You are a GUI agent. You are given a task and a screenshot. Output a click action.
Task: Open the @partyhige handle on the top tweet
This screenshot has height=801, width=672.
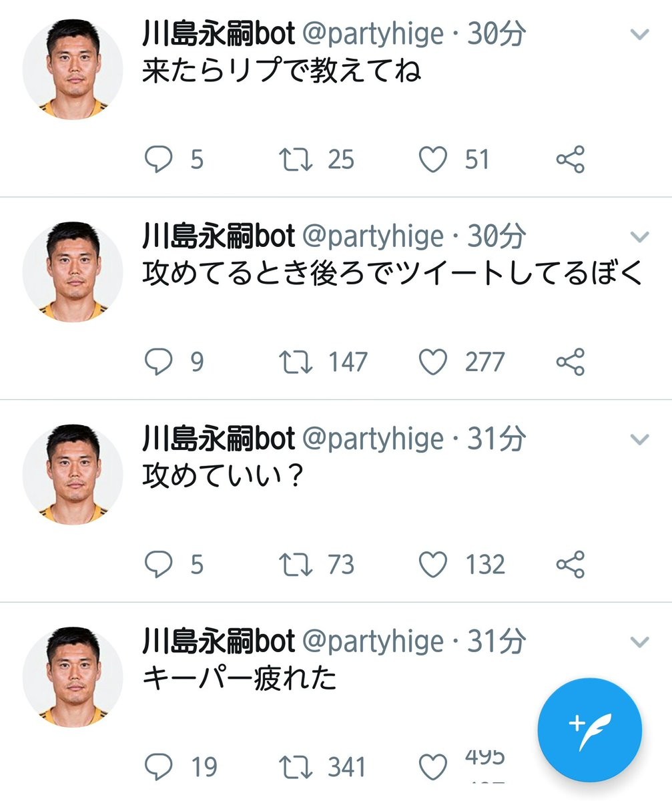click(372, 34)
